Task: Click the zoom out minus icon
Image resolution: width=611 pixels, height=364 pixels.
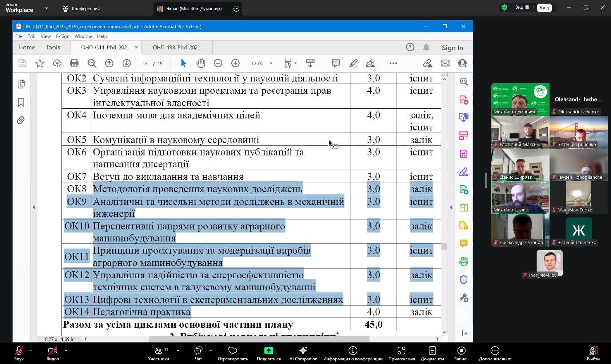Action: click(x=218, y=63)
